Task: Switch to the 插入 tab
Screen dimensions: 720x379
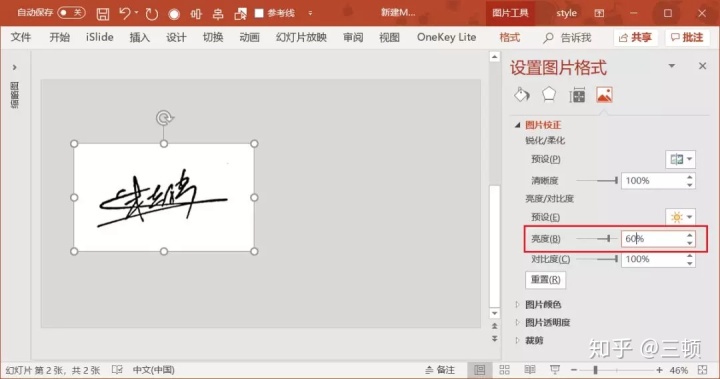Action: pos(140,37)
